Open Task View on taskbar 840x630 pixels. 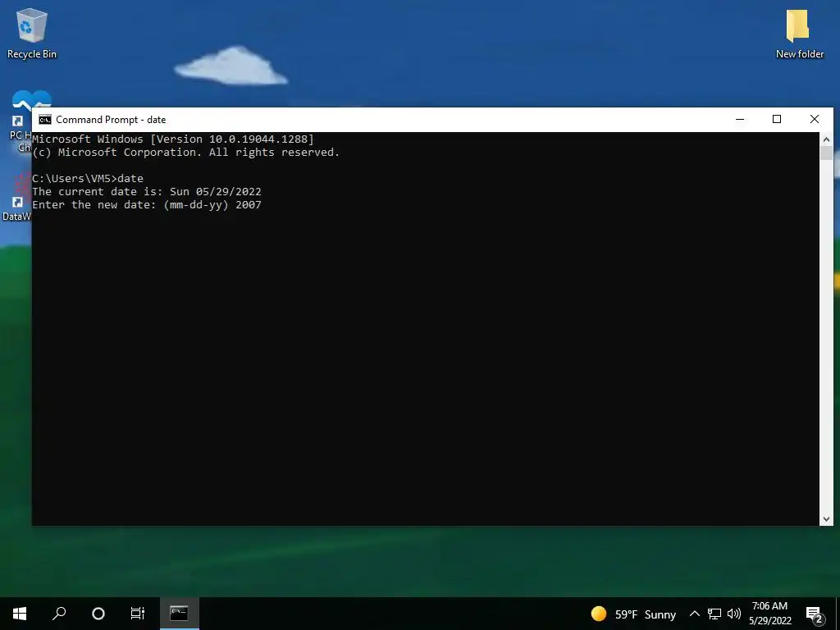coord(138,614)
